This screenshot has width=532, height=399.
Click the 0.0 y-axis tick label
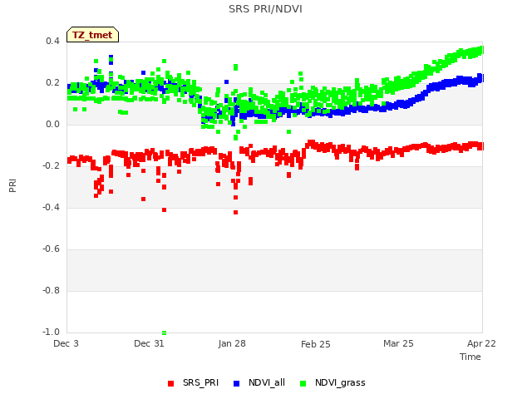pyautogui.click(x=52, y=124)
